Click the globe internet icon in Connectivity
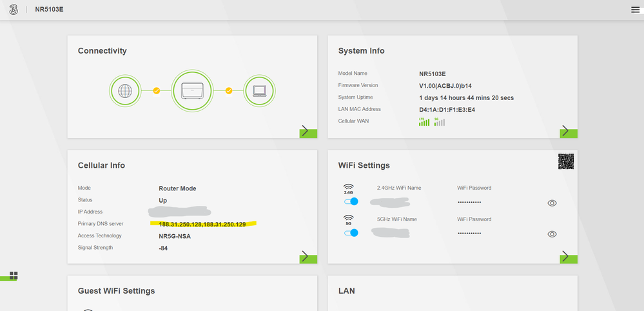 [125, 91]
